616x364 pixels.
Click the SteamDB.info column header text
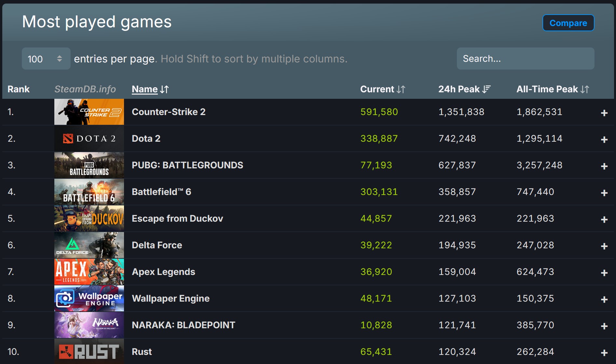coord(85,89)
